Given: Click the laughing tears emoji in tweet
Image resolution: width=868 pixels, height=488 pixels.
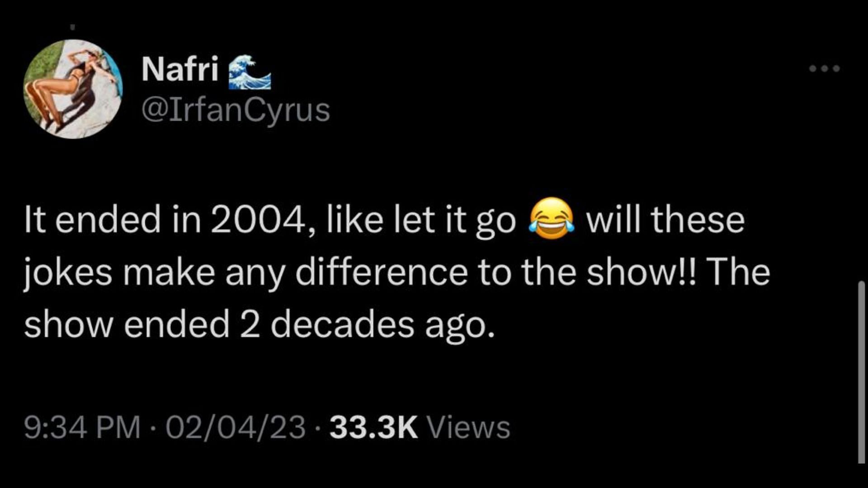Looking at the screenshot, I should [551, 218].
